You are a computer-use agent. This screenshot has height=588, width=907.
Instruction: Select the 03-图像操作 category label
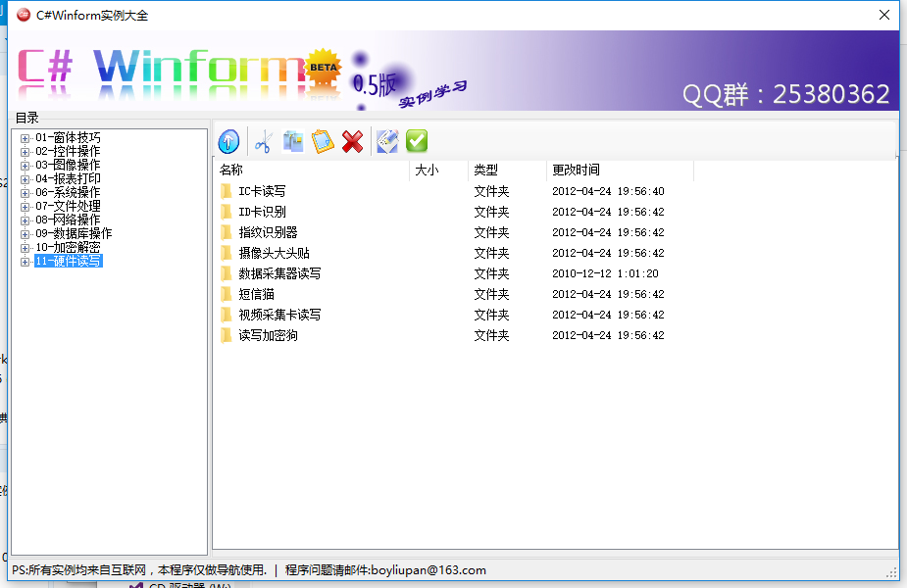coord(69,165)
